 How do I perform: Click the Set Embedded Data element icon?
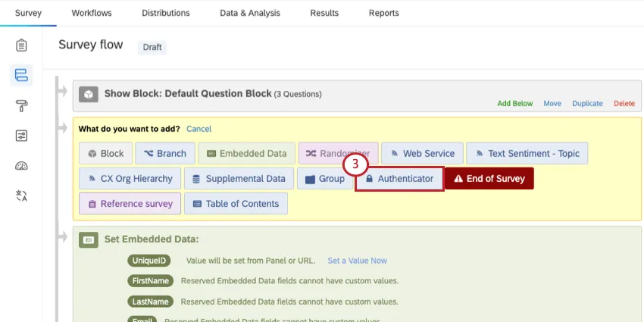[x=89, y=239]
